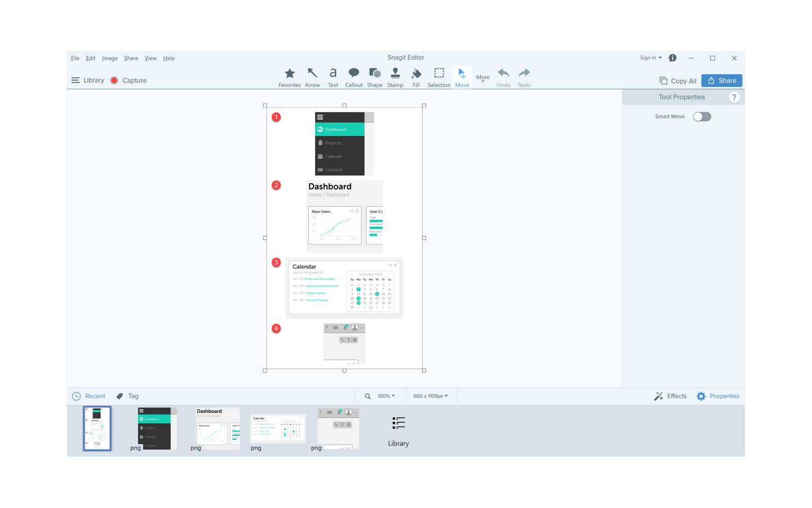Select the Shape tool
This screenshot has height=508, width=812.
pos(375,77)
